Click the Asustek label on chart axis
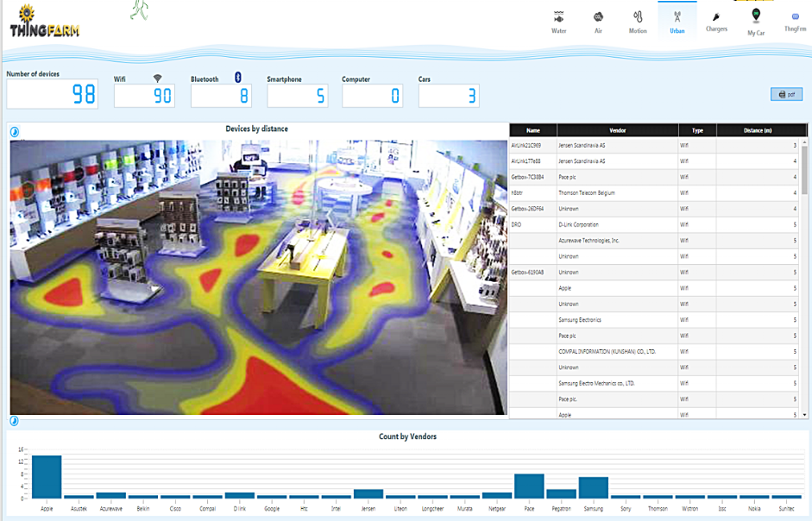Viewport: 812px width, 521px height. pos(79,509)
